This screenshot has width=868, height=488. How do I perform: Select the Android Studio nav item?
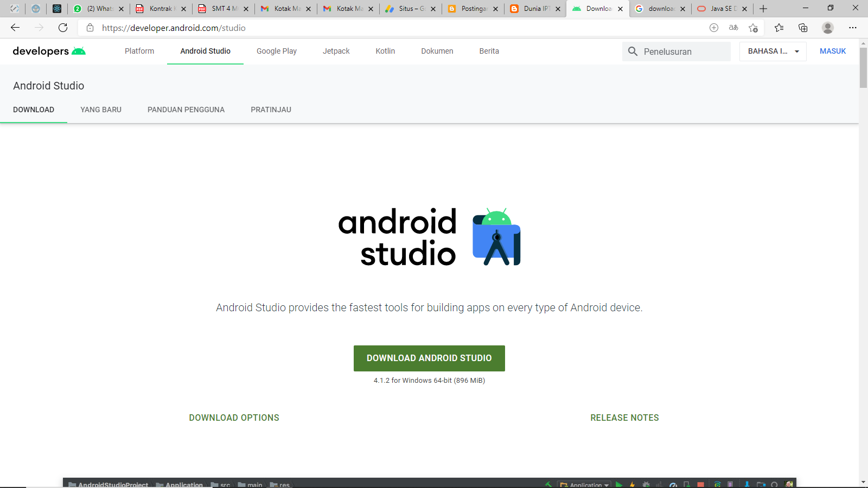tap(206, 51)
